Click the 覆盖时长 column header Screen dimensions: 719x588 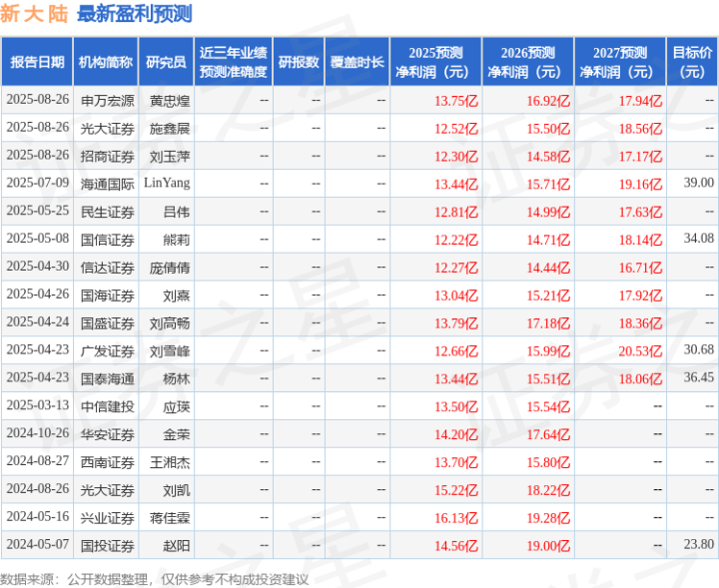coord(357,62)
